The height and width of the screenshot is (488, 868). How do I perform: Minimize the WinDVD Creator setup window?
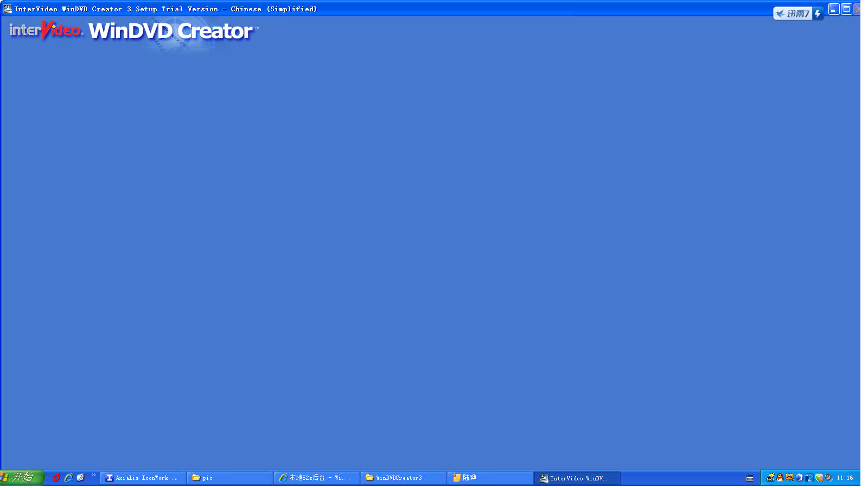pyautogui.click(x=834, y=9)
